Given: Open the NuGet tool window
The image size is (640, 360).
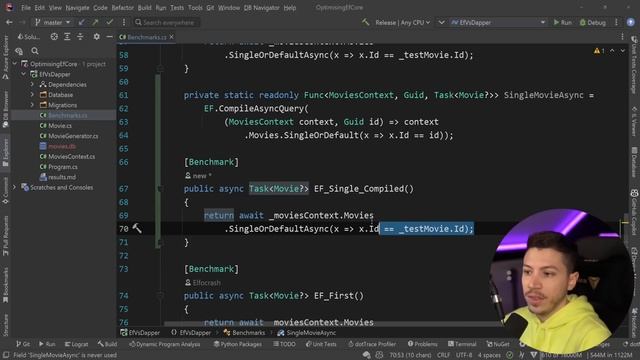Looking at the screenshot, I should [498, 344].
